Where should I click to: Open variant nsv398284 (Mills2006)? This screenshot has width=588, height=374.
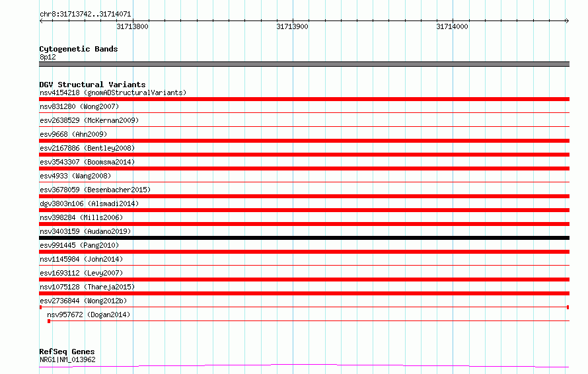coord(81,217)
